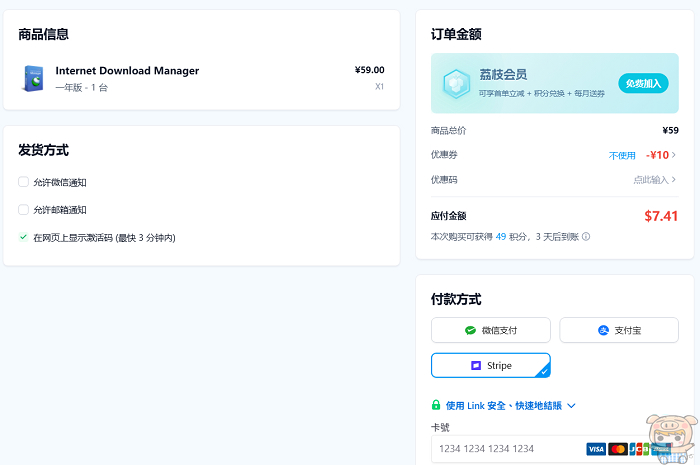Select 微信支付 payment method
This screenshot has width=700, height=465.
[x=491, y=330]
